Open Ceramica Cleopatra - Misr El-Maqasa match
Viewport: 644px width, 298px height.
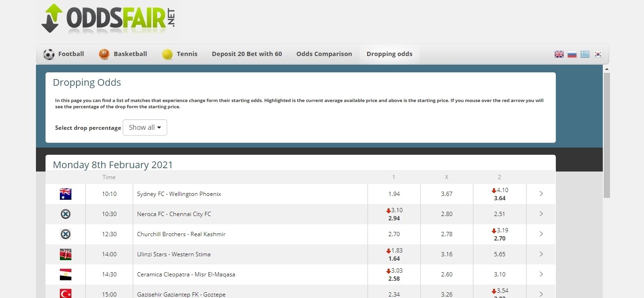click(x=186, y=275)
